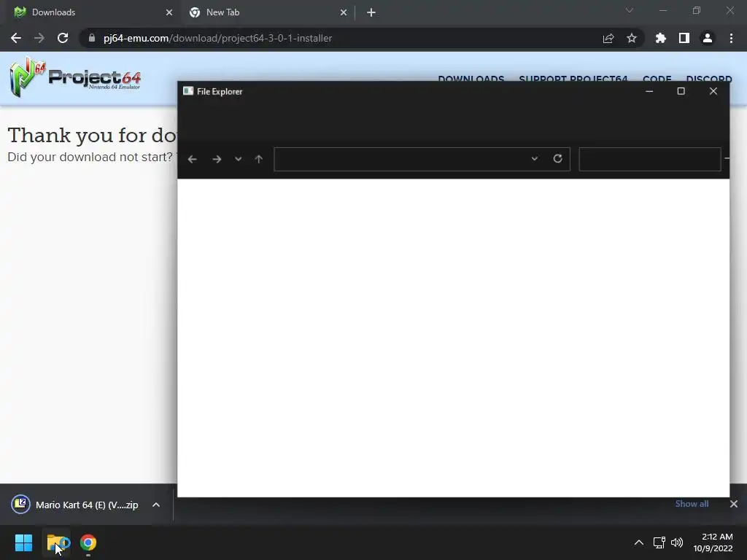747x560 pixels.
Task: Click File Explorer title bar icon
Action: pos(188,91)
